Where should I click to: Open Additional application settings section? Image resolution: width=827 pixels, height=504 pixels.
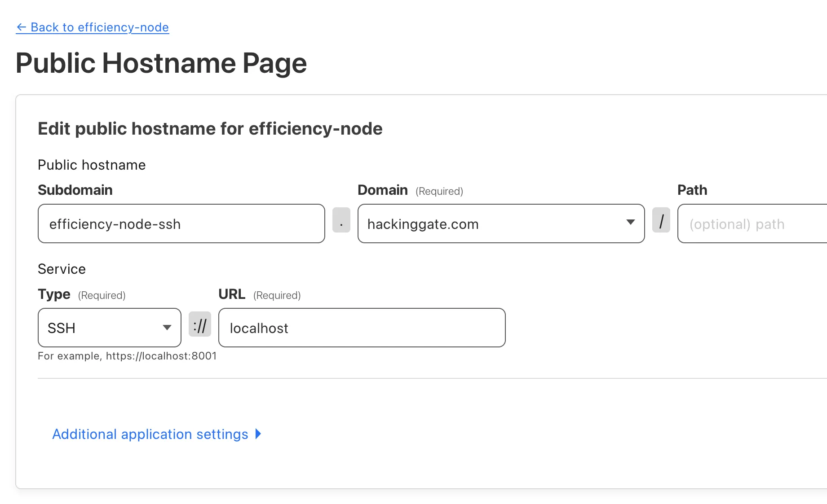(150, 434)
